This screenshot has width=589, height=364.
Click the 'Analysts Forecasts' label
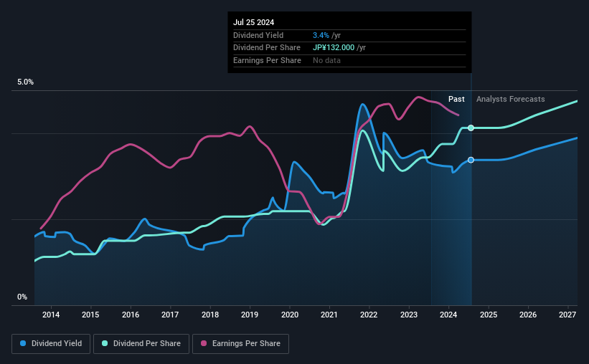point(511,99)
